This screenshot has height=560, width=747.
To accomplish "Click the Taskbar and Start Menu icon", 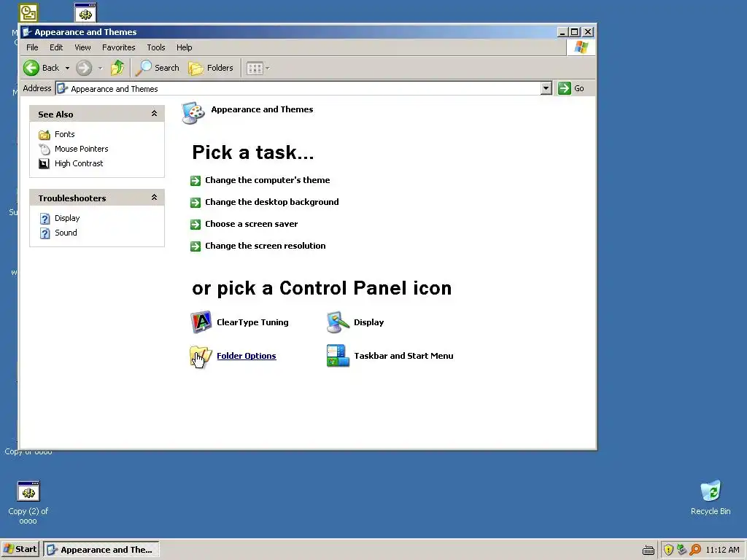I will 338,356.
